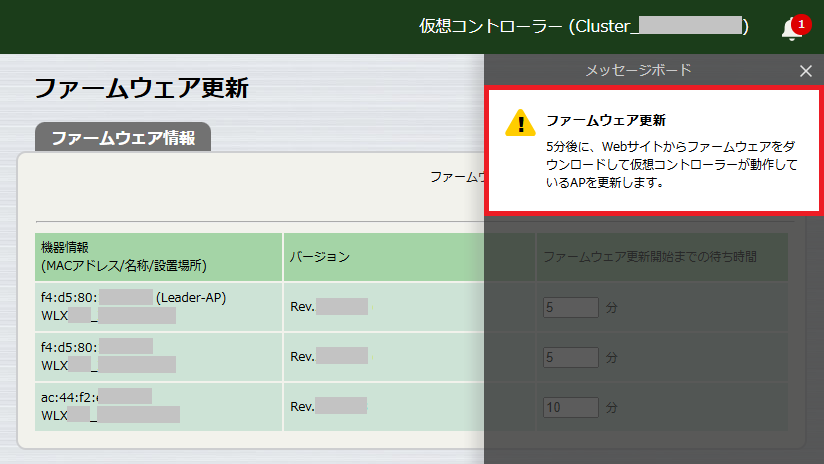Image resolution: width=824 pixels, height=464 pixels.
Task: Select the ファームウェア情報 tab
Action: pos(123,138)
